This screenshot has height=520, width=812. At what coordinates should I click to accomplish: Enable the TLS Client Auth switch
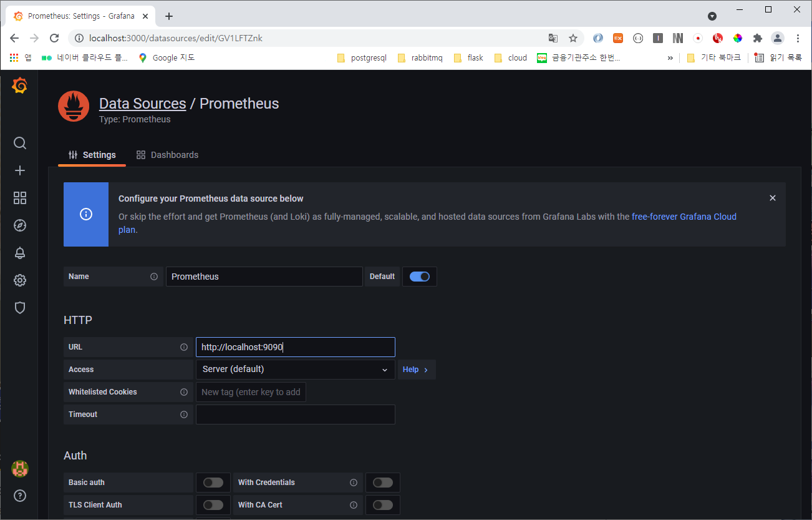coord(213,505)
